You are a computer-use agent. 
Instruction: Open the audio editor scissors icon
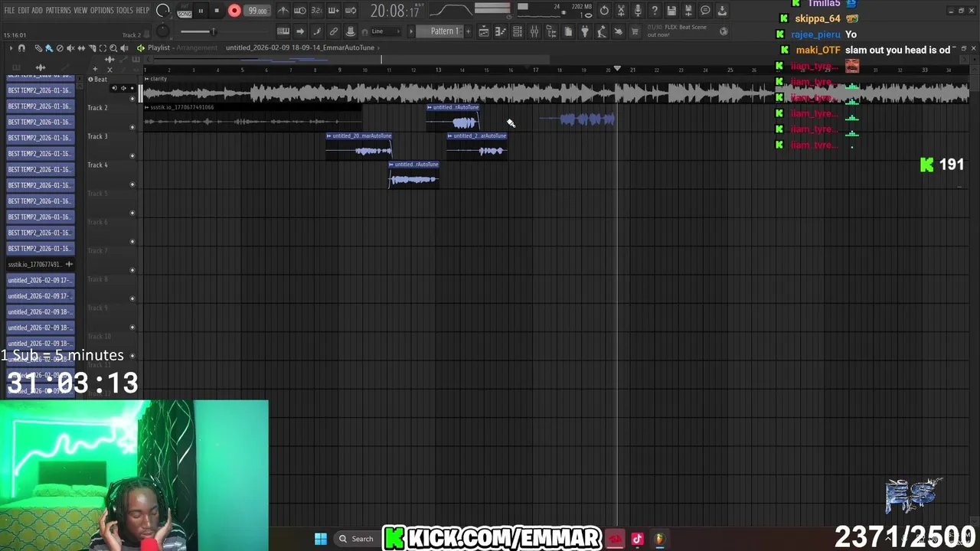[x=621, y=11]
